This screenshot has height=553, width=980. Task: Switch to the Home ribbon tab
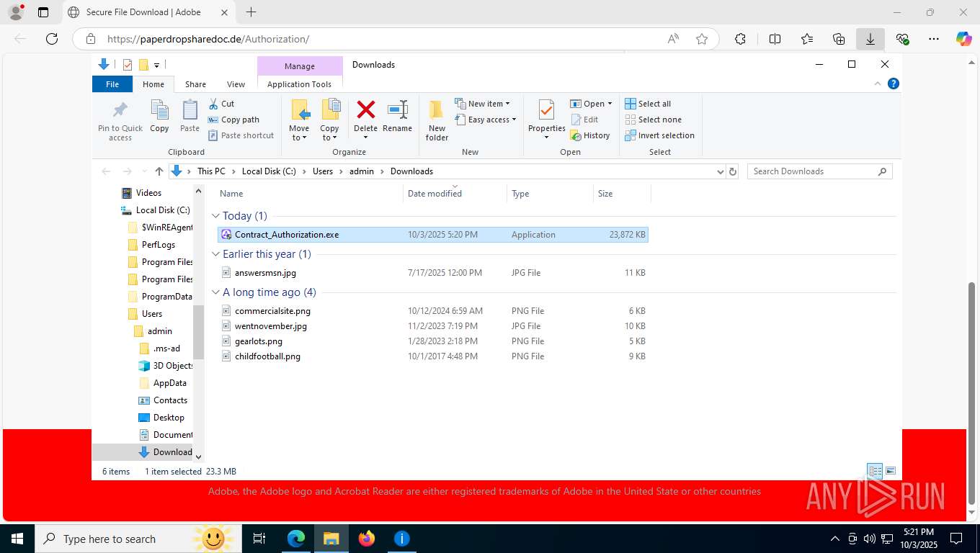(x=153, y=84)
